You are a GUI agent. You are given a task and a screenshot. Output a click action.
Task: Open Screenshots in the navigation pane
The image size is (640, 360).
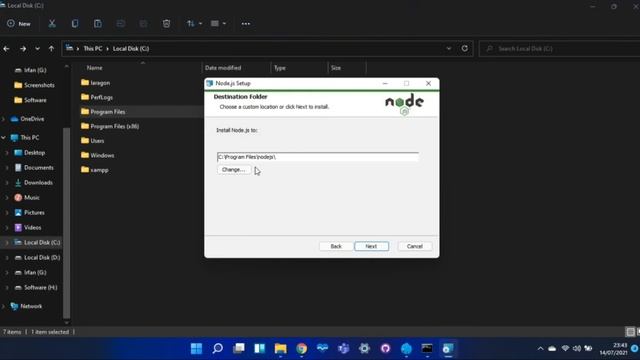pos(34,85)
